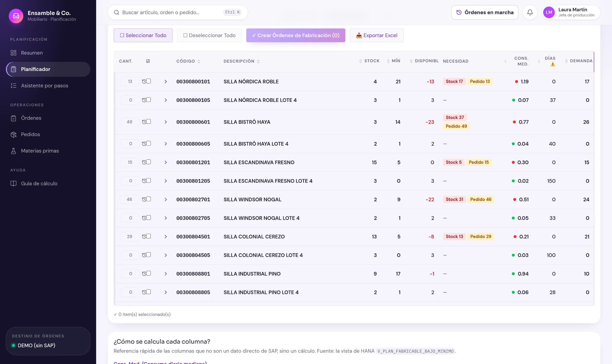Check the box for SILLA BISTRÓ HAYA
The width and height of the screenshot is (612, 364).
[x=149, y=121]
